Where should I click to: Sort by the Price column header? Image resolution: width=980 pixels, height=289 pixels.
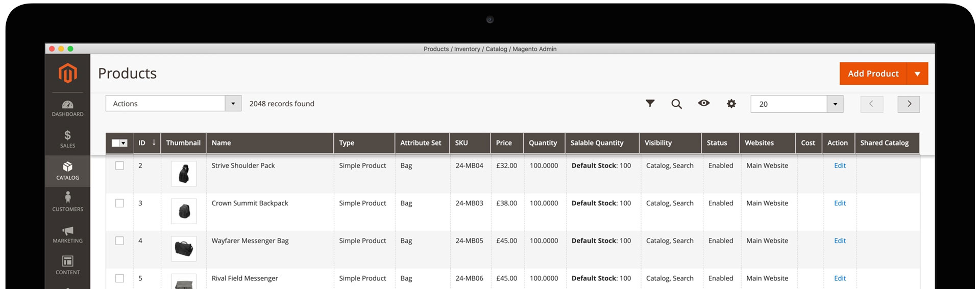pyautogui.click(x=507, y=143)
